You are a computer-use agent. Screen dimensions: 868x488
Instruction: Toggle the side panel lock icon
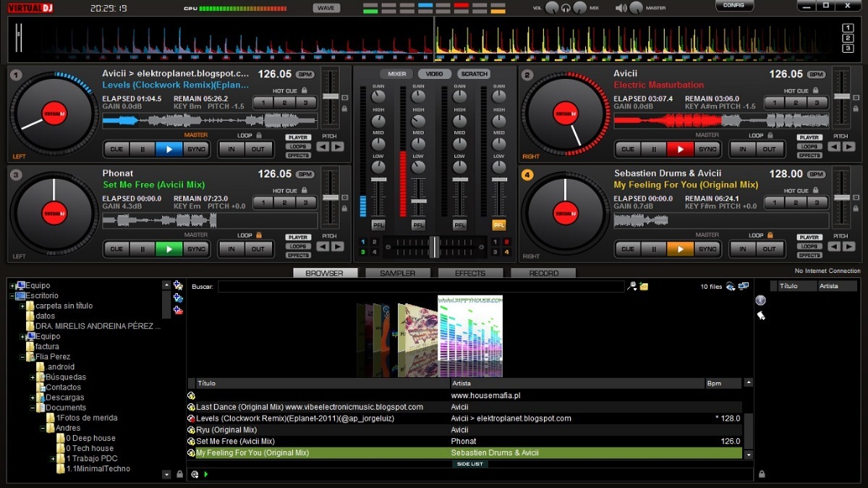point(761,475)
